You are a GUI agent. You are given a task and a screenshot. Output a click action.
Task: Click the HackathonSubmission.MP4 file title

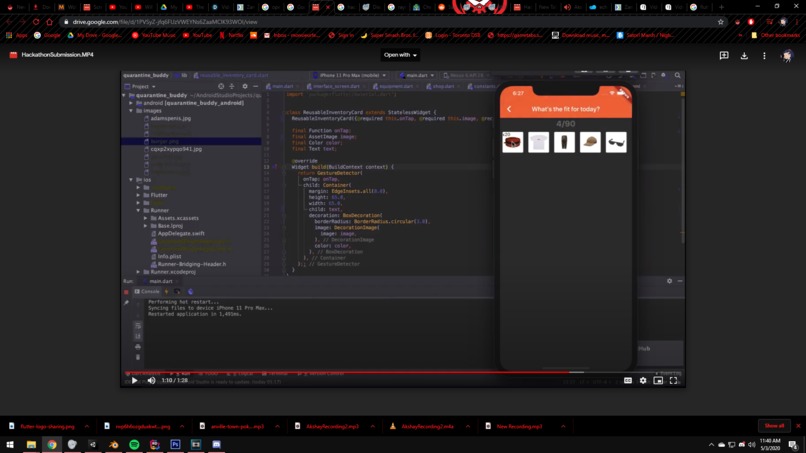[57, 55]
